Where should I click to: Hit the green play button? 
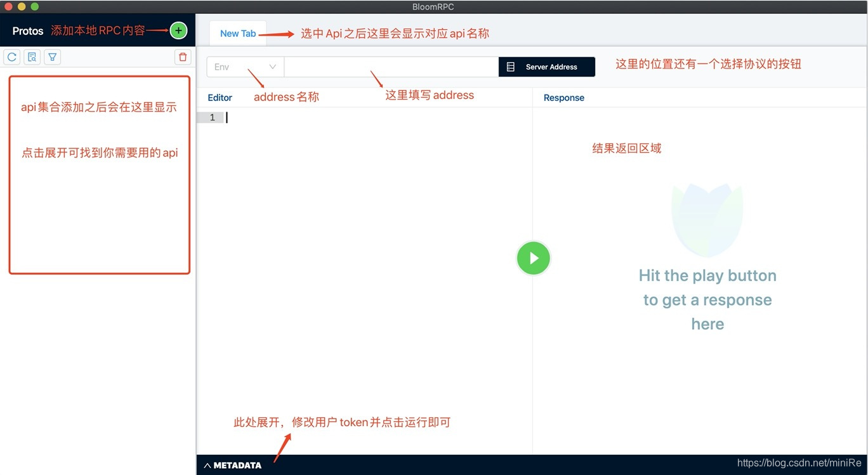[533, 258]
